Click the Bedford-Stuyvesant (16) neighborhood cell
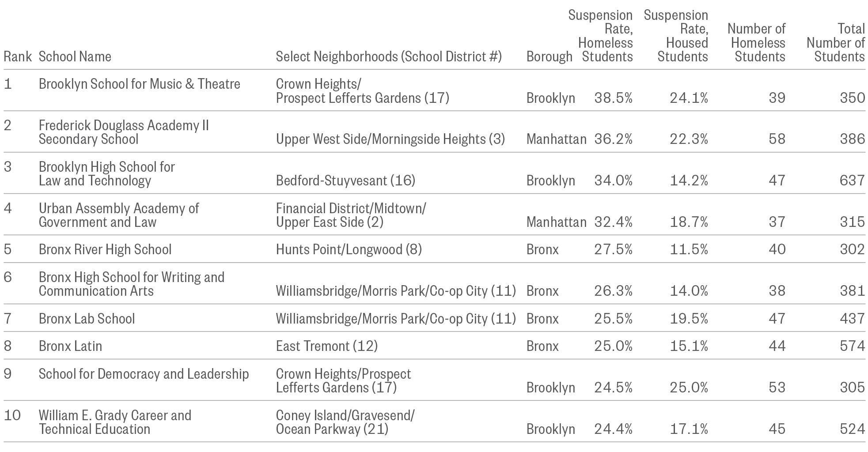The width and height of the screenshot is (868, 452). [x=345, y=181]
